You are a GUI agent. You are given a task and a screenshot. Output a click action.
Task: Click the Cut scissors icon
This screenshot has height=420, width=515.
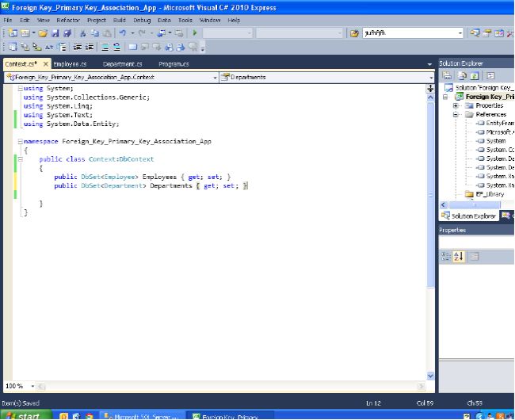(x=82, y=33)
